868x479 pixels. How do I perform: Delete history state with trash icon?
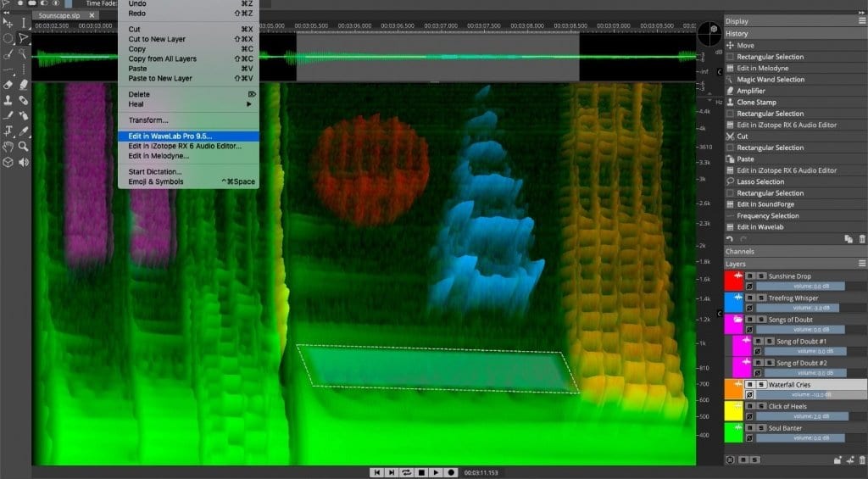coord(862,239)
